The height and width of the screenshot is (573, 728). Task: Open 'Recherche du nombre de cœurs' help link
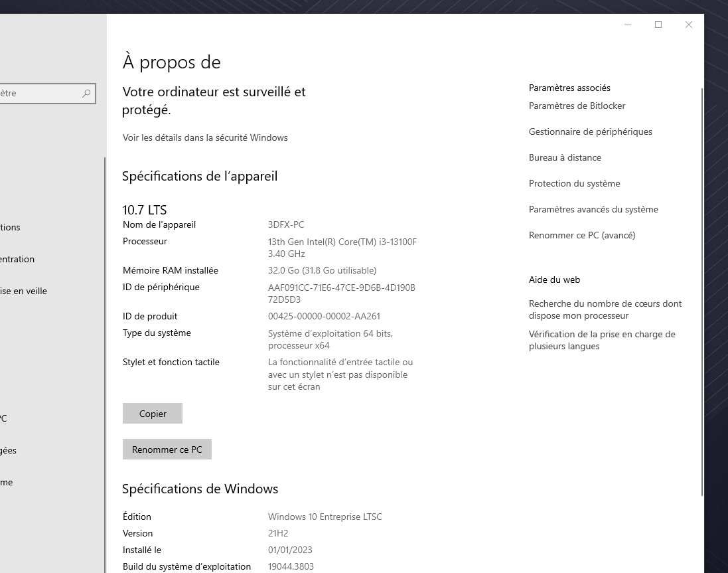pyautogui.click(x=605, y=309)
